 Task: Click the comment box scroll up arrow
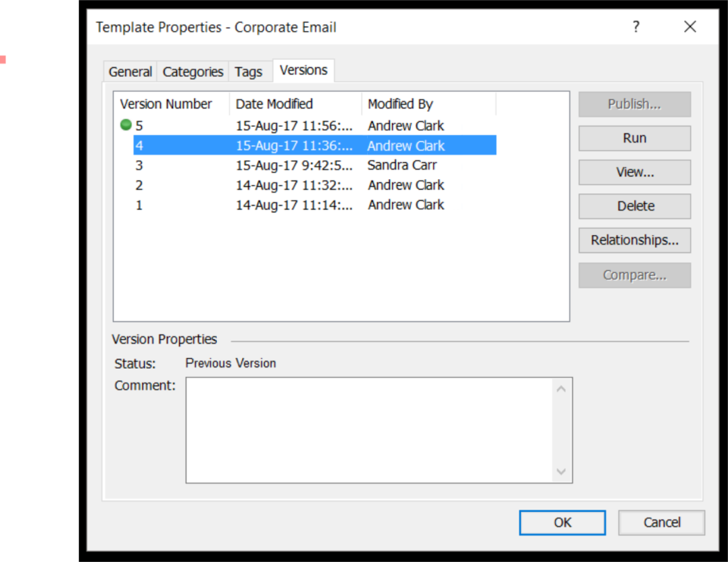tap(561, 388)
